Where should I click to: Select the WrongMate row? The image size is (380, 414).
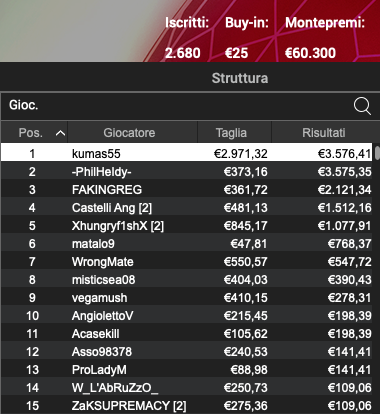[187, 262]
